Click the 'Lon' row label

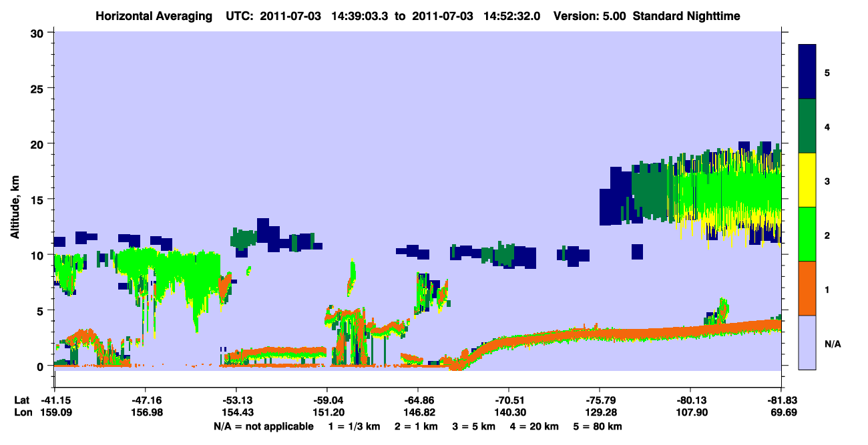(23, 412)
